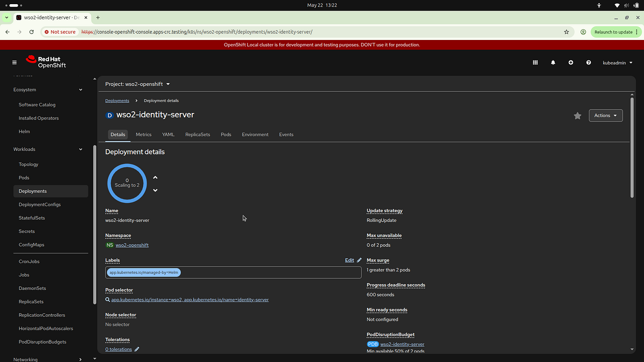The height and width of the screenshot is (362, 644).
Task: Click the system accessibility icon in top bar
Action: click(x=599, y=6)
